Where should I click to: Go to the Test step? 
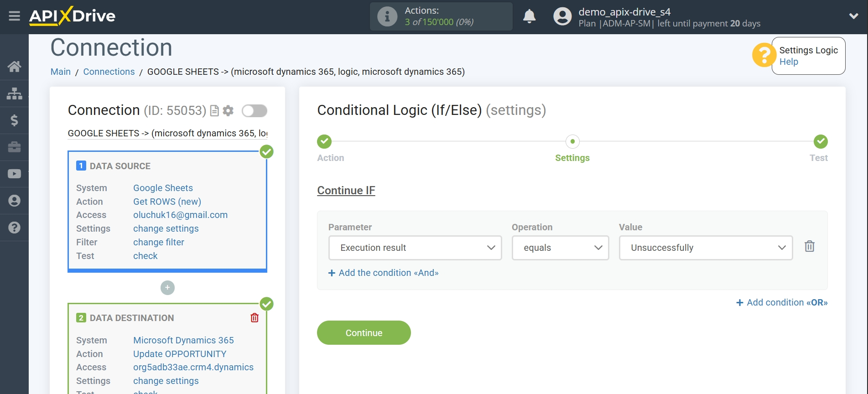(821, 141)
